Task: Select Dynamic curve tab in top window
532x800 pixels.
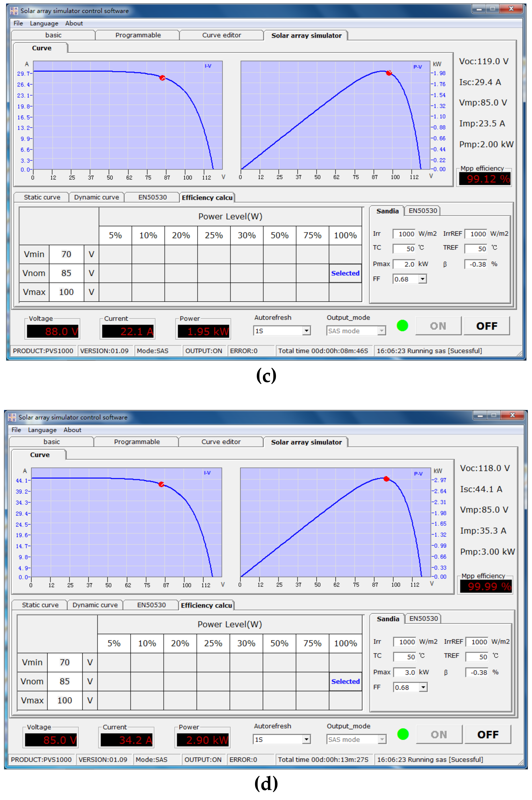Action: [x=96, y=197]
